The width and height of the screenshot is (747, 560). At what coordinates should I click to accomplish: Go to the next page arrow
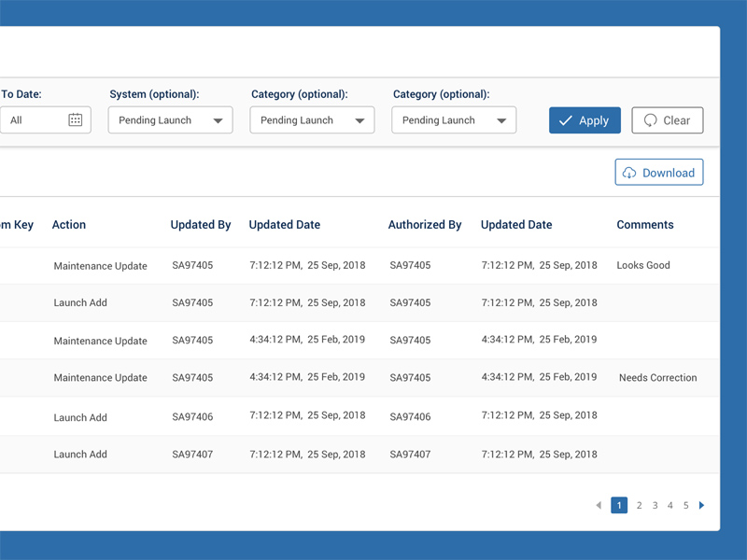pyautogui.click(x=702, y=506)
